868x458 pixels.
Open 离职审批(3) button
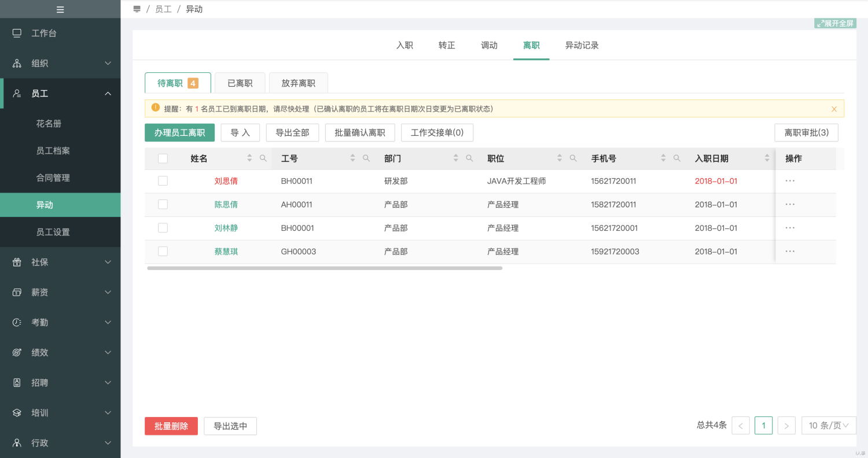(806, 132)
